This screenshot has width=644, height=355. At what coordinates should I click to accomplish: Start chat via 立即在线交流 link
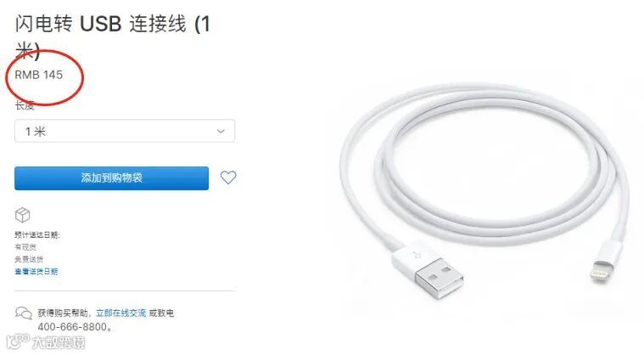pyautogui.click(x=120, y=313)
